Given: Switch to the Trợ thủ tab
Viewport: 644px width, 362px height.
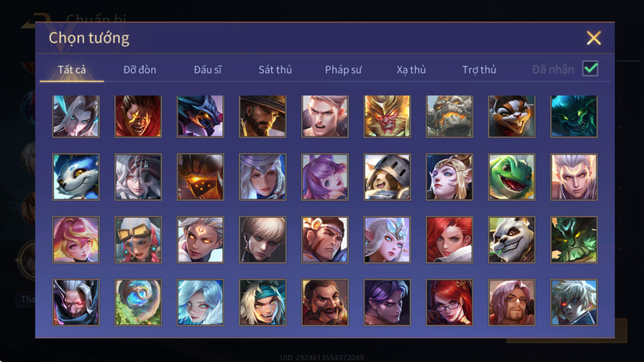Looking at the screenshot, I should click(x=479, y=69).
